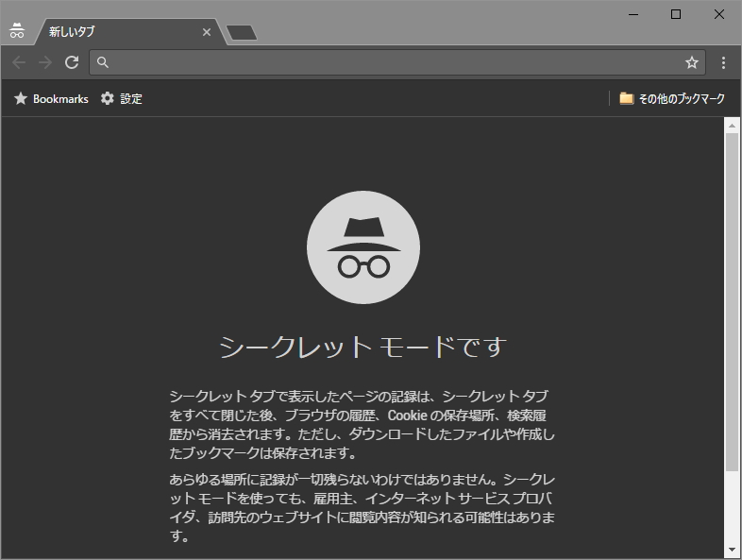Open the Bookmarks bookmark item
The height and width of the screenshot is (560, 742).
pos(51,98)
